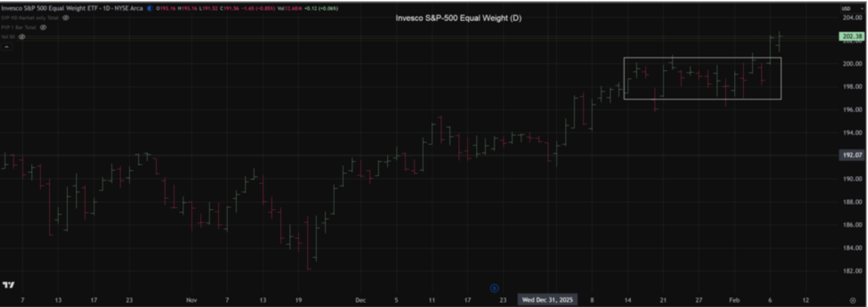Click the Dec label on the time axis

coord(360,300)
